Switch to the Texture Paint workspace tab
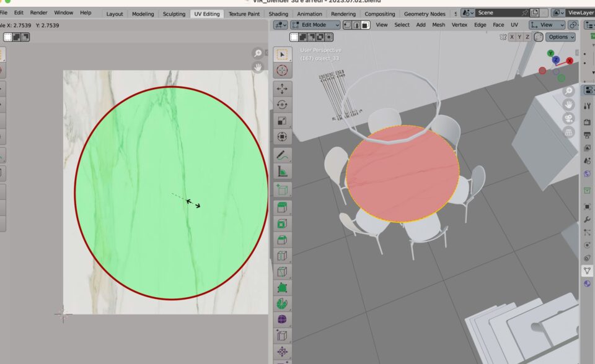Image resolution: width=595 pixels, height=364 pixels. point(244,14)
